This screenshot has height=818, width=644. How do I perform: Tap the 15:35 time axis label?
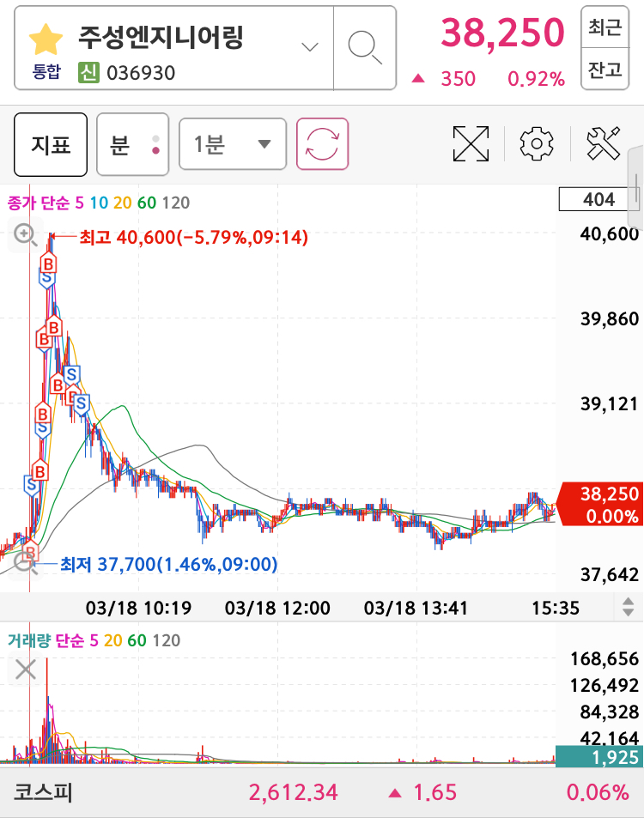[x=556, y=608]
